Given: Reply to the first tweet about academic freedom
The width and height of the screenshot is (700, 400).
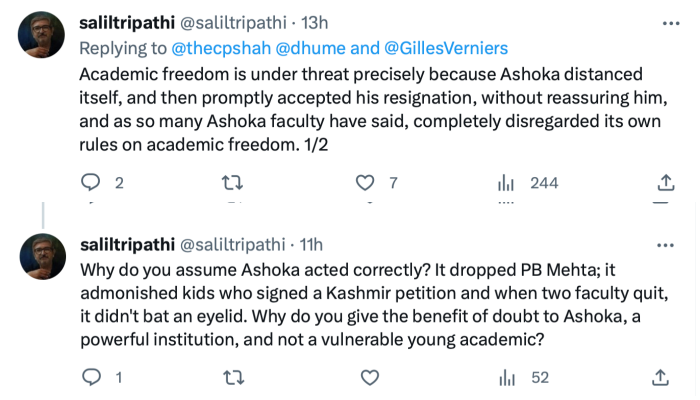Looking at the screenshot, I should 91,183.
